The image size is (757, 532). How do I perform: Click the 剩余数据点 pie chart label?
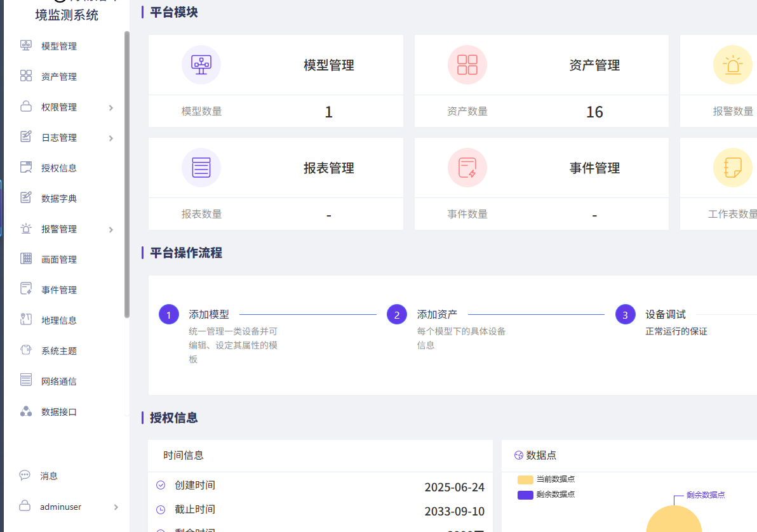click(706, 495)
